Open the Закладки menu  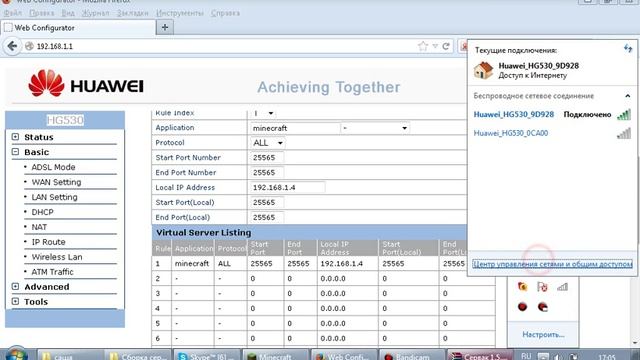pyautogui.click(x=133, y=13)
